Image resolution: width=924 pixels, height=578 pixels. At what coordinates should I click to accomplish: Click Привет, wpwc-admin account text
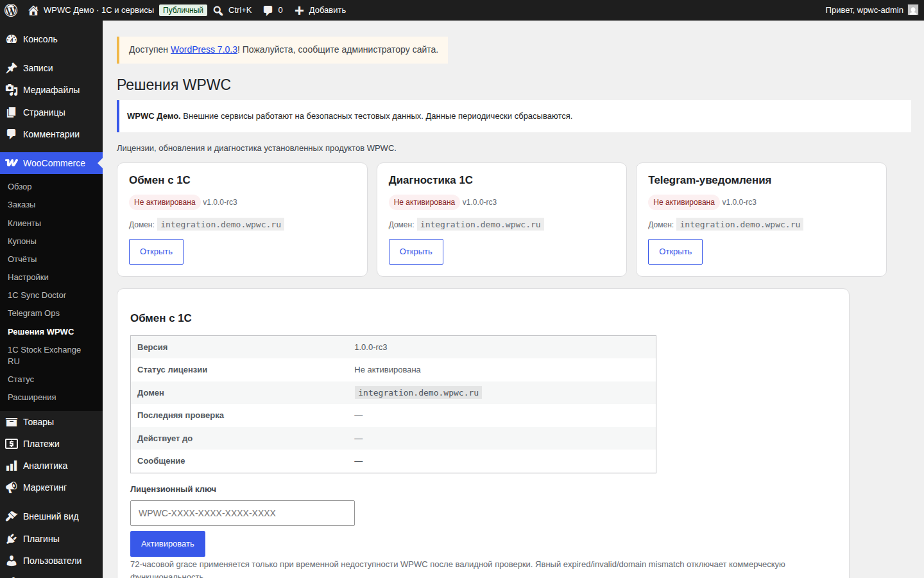(x=864, y=10)
